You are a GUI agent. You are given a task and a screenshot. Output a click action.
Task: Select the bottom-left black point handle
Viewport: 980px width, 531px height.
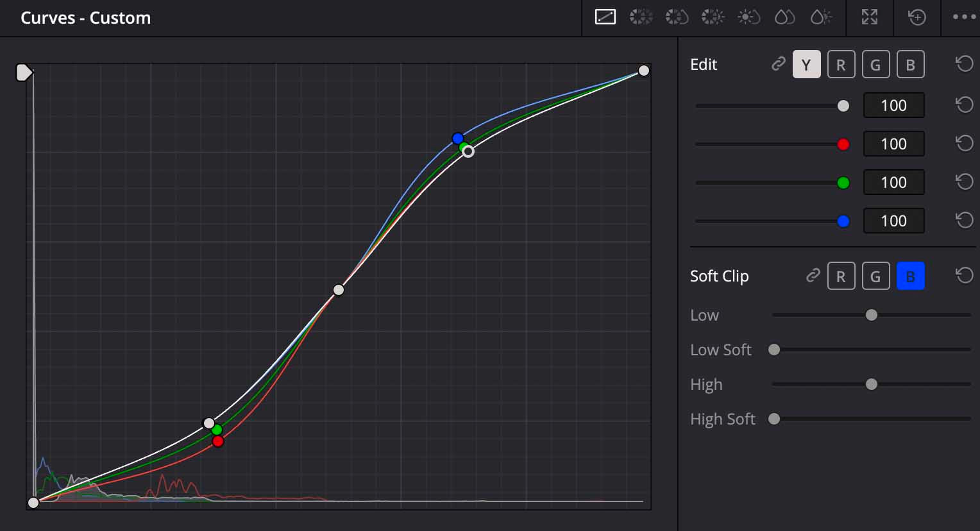(x=33, y=503)
